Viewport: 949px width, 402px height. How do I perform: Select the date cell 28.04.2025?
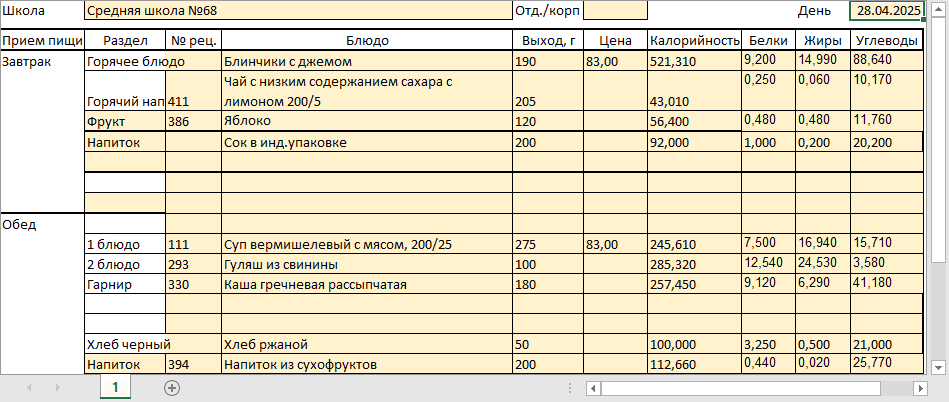pyautogui.click(x=887, y=10)
